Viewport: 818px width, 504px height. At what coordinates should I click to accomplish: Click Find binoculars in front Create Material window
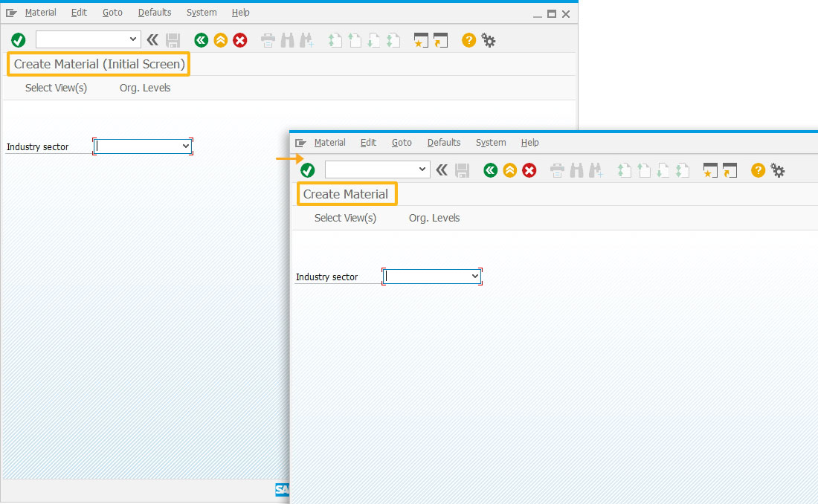[x=576, y=170]
